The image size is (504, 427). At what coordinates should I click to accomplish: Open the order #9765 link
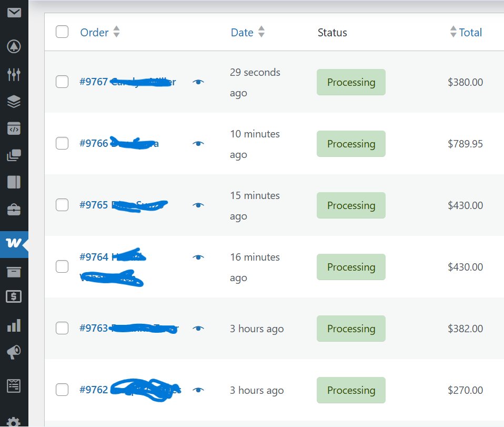point(94,205)
